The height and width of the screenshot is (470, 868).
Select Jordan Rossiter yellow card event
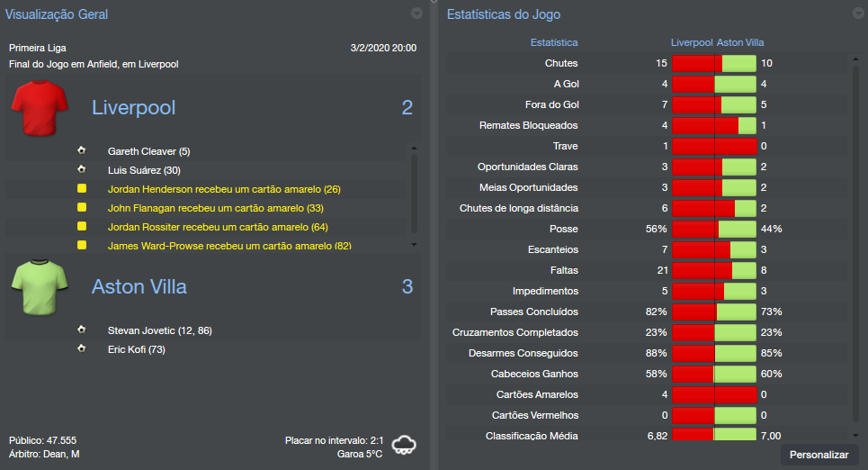click(x=218, y=227)
